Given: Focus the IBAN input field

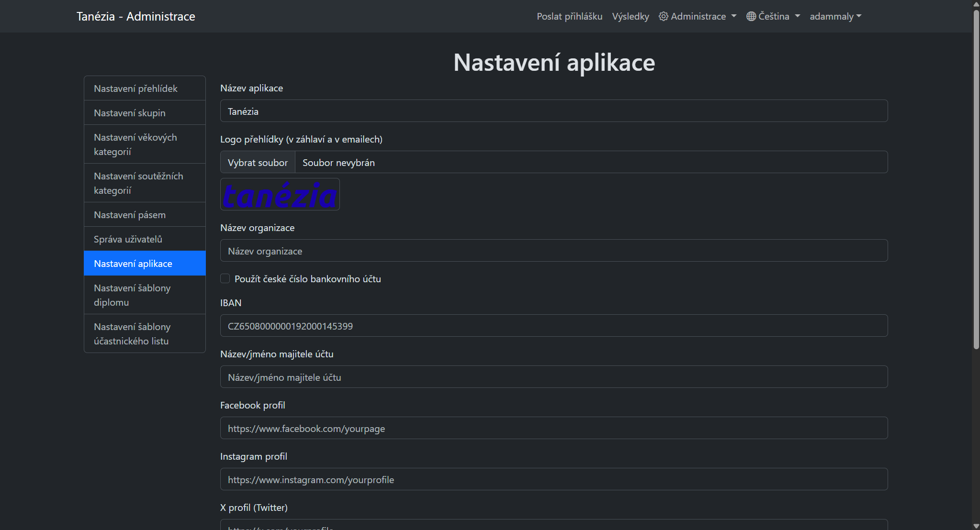Looking at the screenshot, I should click(x=553, y=326).
